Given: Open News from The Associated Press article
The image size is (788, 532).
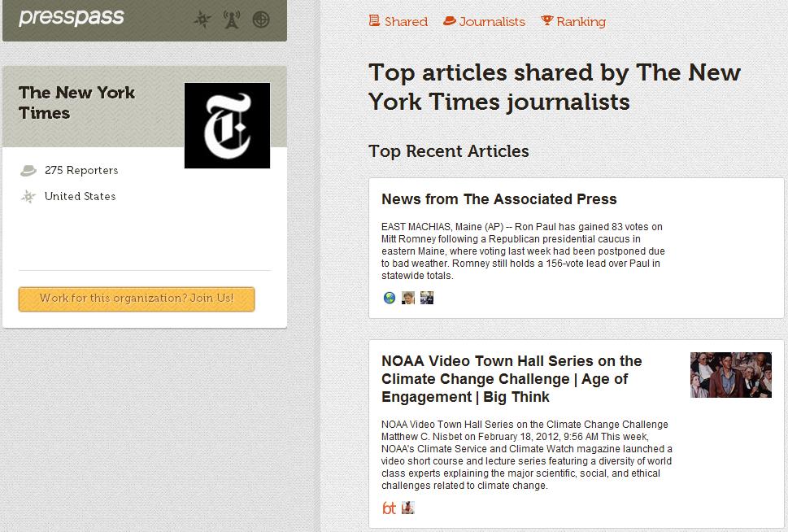Looking at the screenshot, I should click(x=499, y=199).
